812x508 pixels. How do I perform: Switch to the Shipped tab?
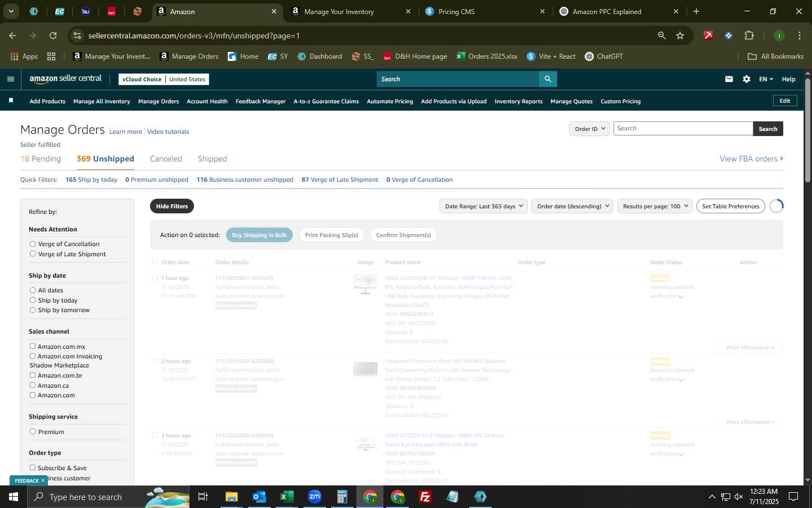[212, 159]
